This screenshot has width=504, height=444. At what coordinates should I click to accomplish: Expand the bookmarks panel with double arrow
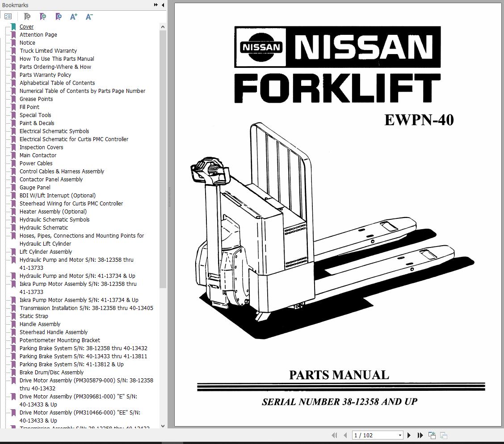coord(156,5)
